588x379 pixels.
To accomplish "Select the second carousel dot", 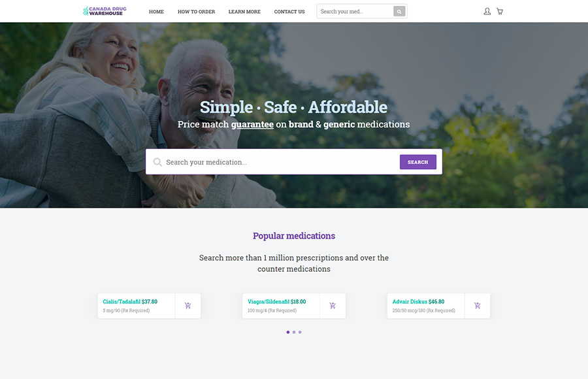I will (x=294, y=332).
